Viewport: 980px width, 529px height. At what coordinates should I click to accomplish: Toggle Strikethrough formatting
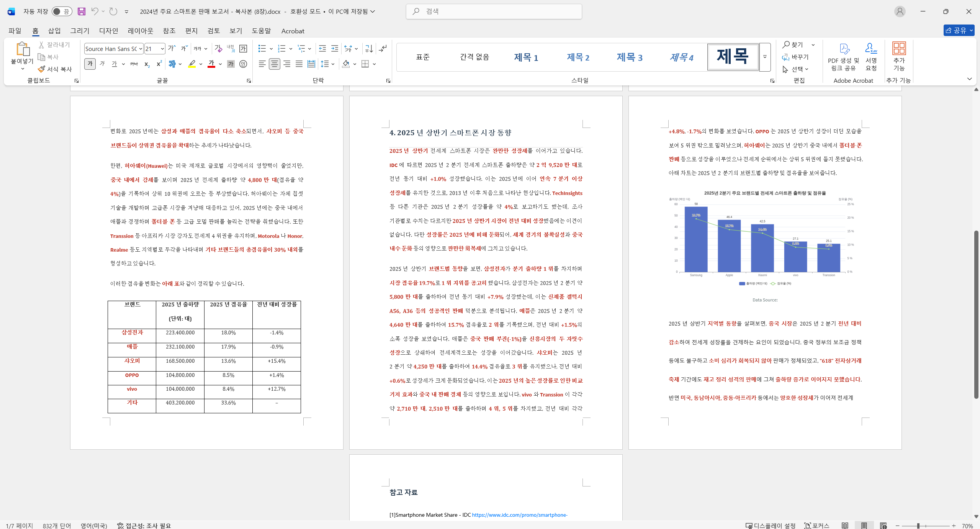[x=134, y=64]
